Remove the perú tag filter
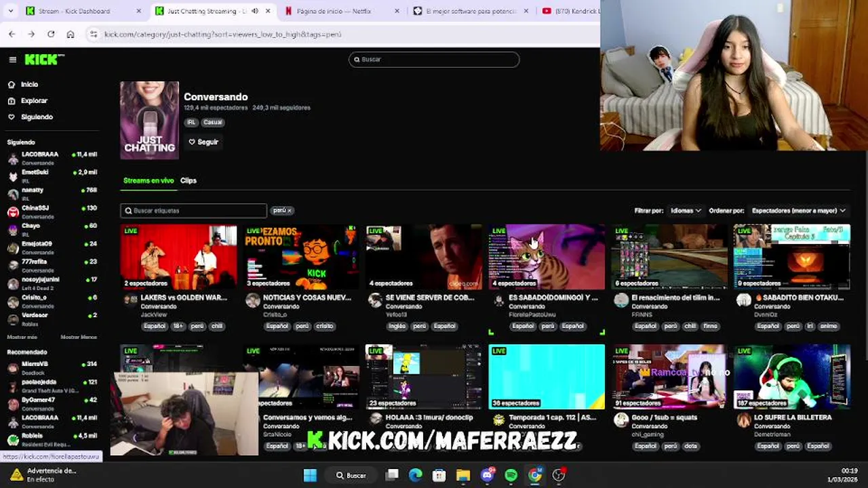Screen dimensions: 868x488 (x=290, y=211)
